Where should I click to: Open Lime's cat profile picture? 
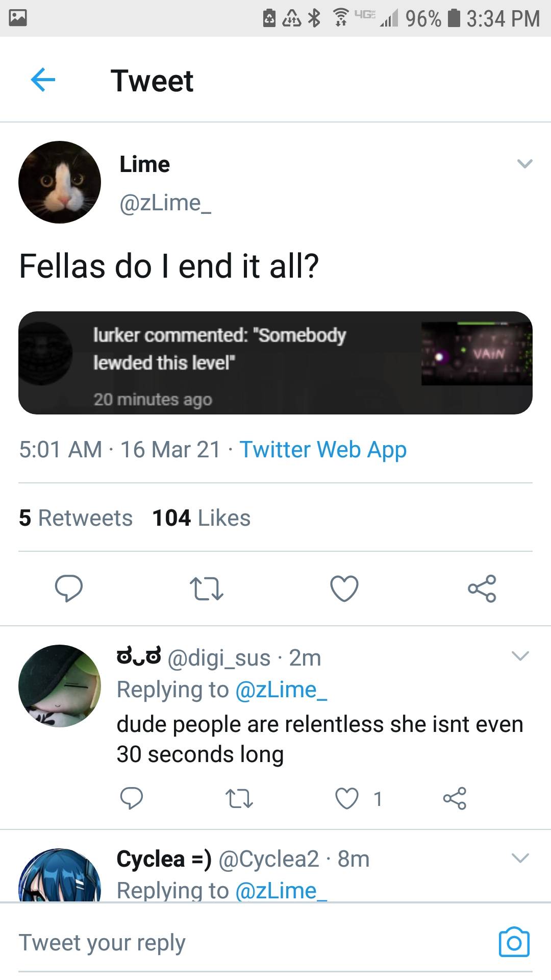pyautogui.click(x=60, y=182)
